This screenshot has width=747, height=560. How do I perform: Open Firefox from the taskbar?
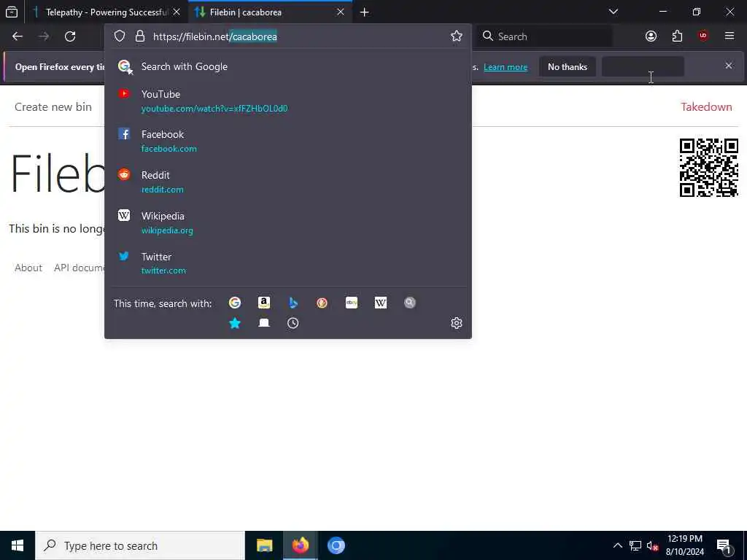(x=300, y=545)
